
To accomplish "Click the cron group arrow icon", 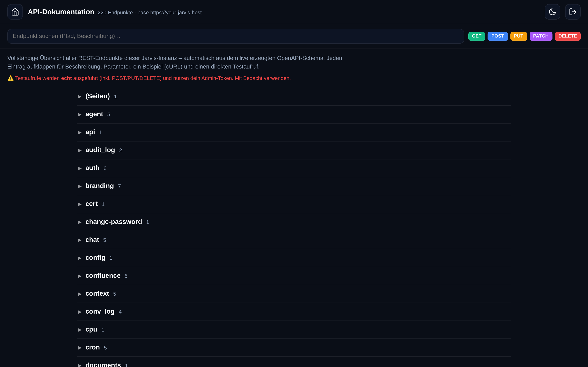I will 80,348.
